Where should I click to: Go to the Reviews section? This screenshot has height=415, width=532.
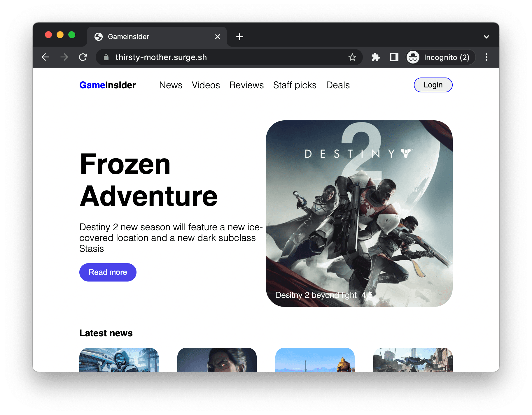tap(246, 85)
